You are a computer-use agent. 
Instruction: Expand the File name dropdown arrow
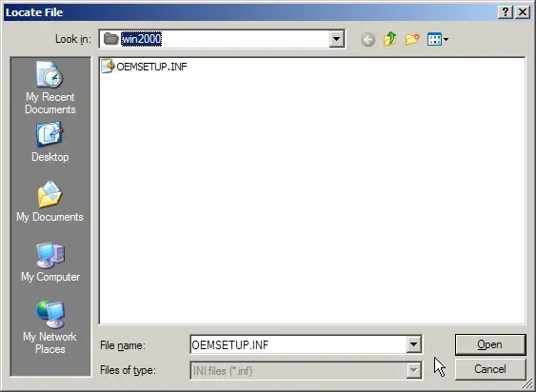413,344
